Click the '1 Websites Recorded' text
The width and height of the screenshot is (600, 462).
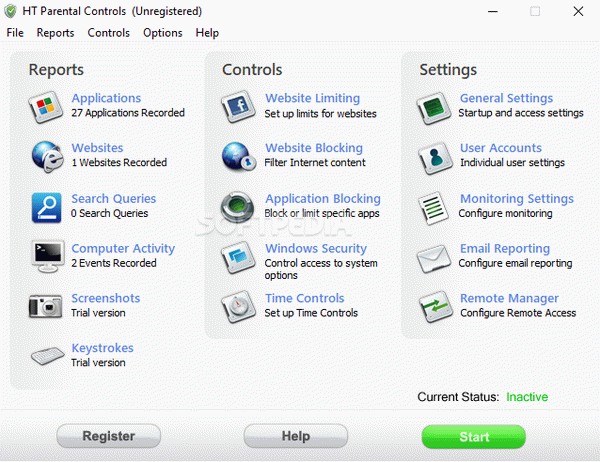[x=119, y=163]
